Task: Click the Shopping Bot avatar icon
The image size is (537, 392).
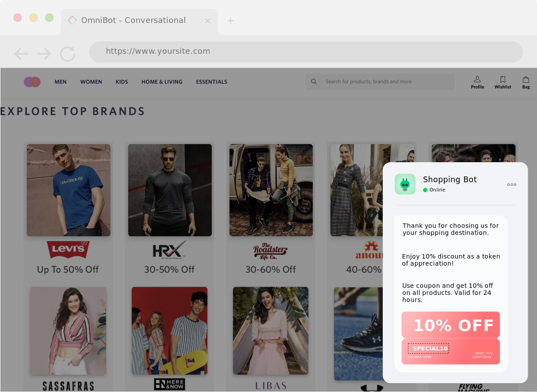Action: tap(405, 184)
